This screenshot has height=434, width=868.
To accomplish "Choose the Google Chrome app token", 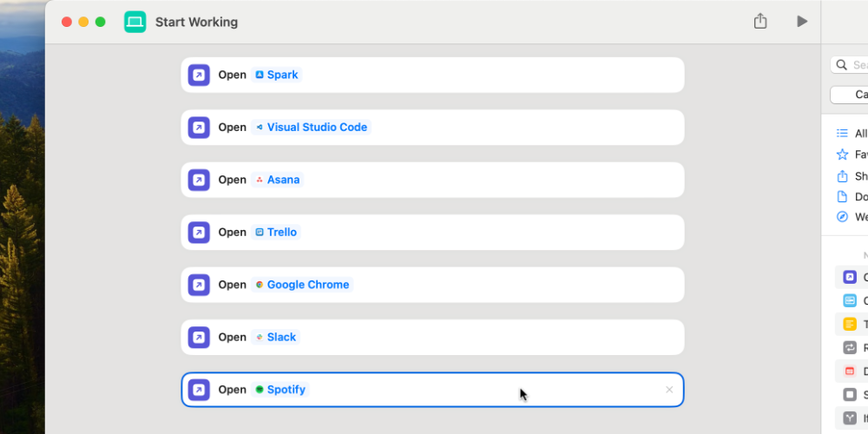I will 302,285.
